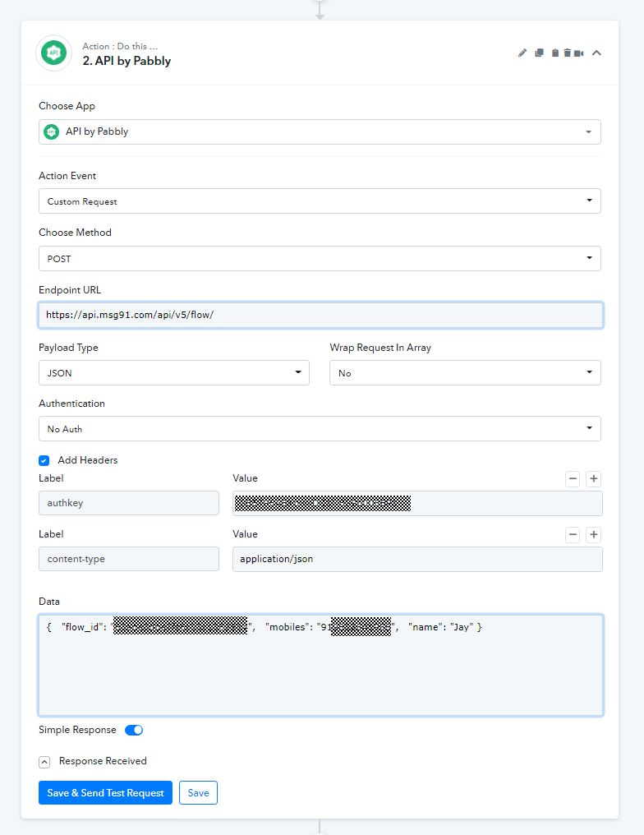Open the Wrap Request In Array dropdown

[x=465, y=373]
